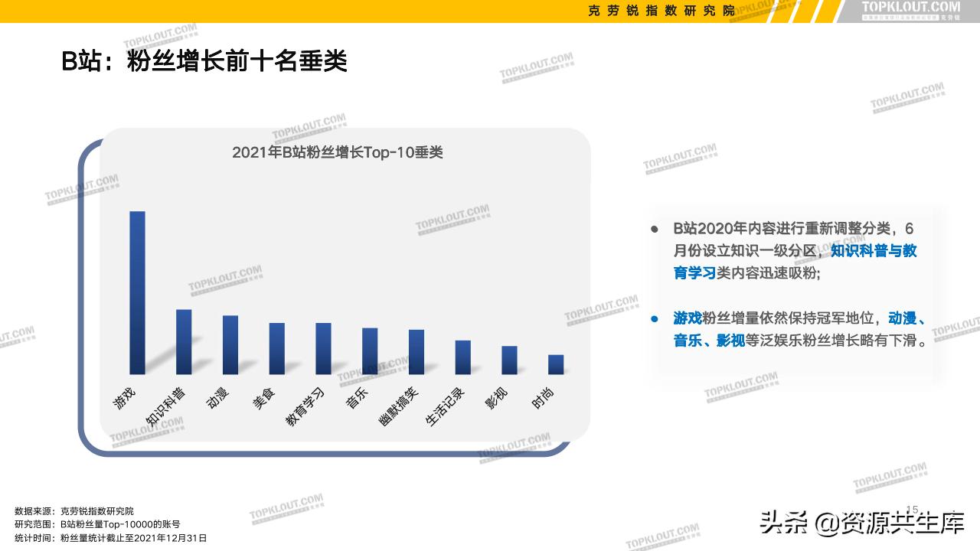
Task: Click the first bullet point marker
Action: (655, 229)
